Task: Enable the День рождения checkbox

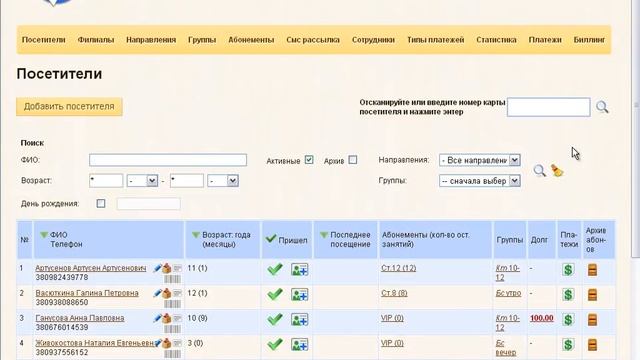Action: click(x=101, y=203)
